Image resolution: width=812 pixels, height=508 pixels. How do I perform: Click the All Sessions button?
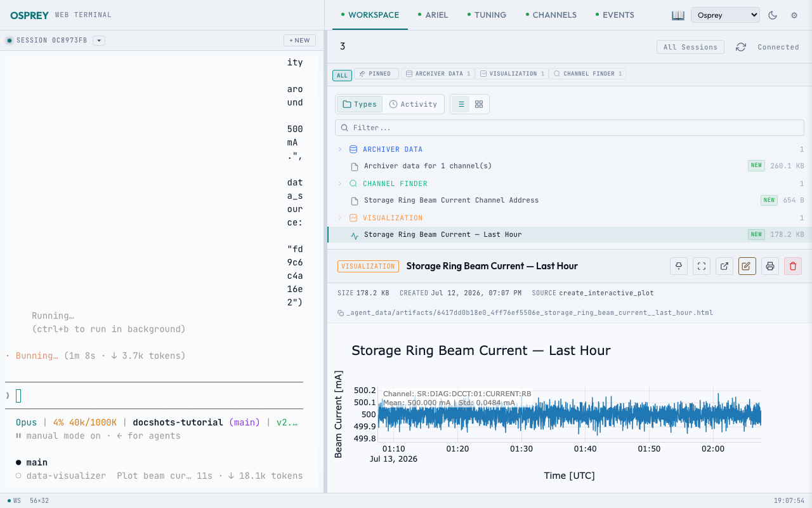click(x=690, y=47)
